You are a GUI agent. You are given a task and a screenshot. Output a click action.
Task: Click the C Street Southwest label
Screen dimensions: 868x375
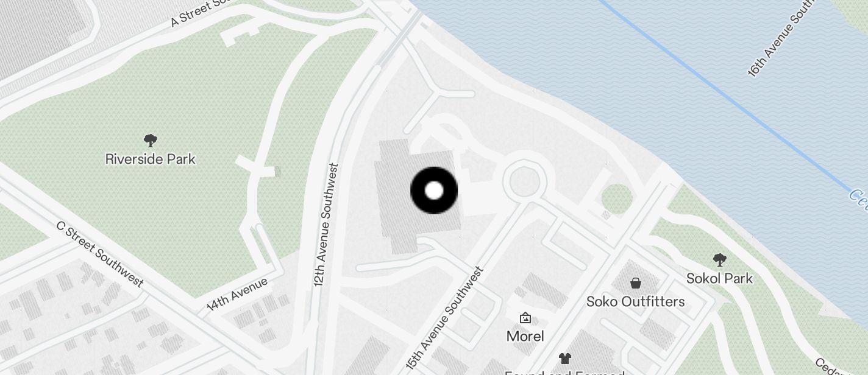[100, 253]
